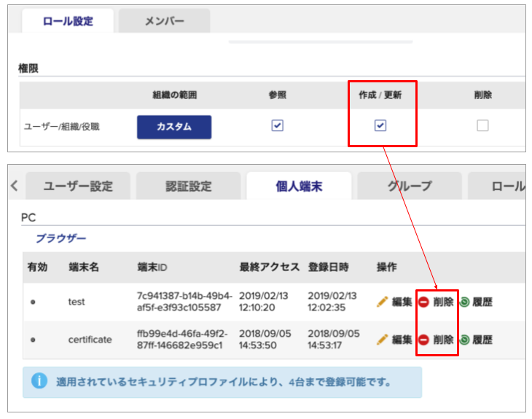Click the ブラウザー section heading
532x419 pixels.
click(61, 238)
